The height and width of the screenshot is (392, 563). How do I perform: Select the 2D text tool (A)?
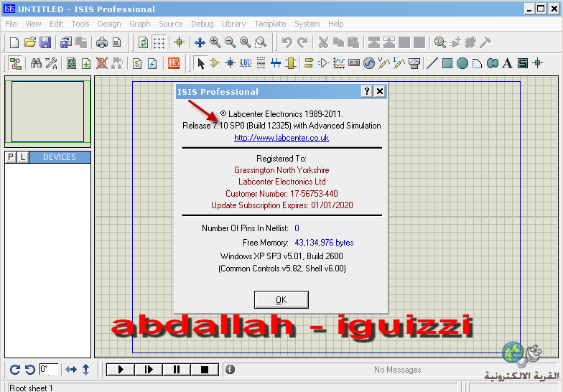(507, 63)
